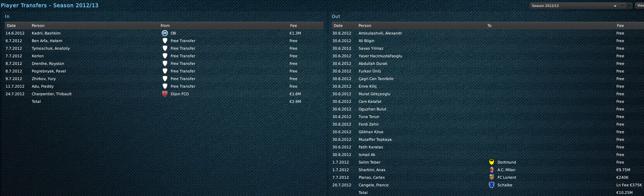Open player Çagri Can Tanribilir

(x=376, y=79)
